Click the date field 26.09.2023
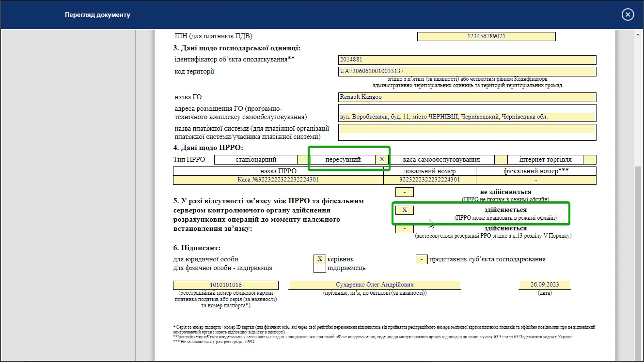This screenshot has width=644, height=362. (545, 285)
